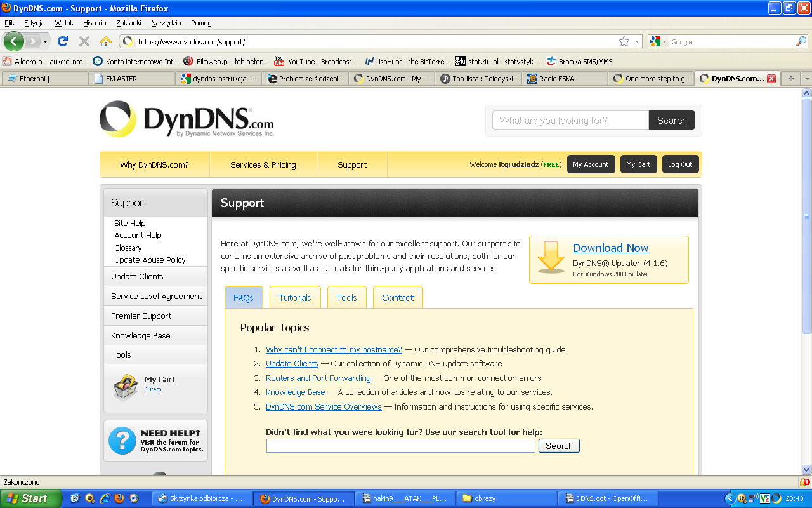
Task: Switch to the Contact tab
Action: 398,297
